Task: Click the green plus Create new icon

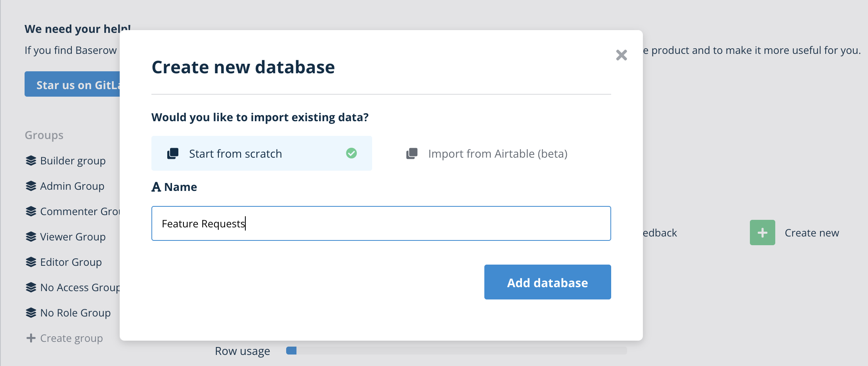Action: (762, 233)
